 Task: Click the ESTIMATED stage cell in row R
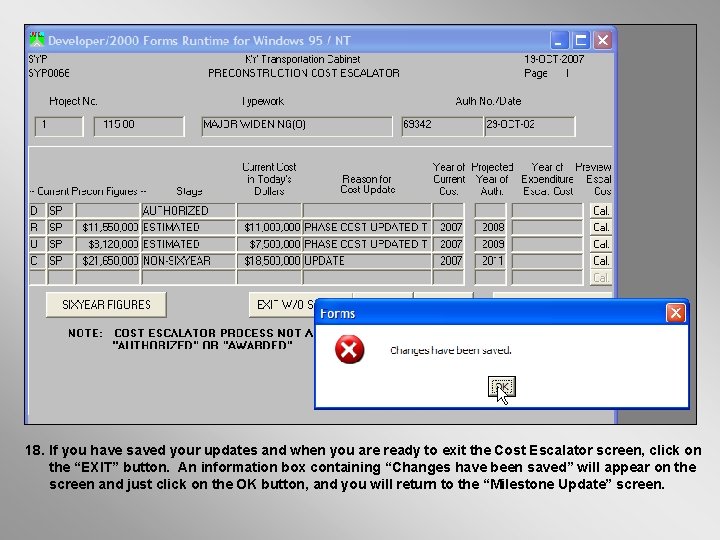188,227
